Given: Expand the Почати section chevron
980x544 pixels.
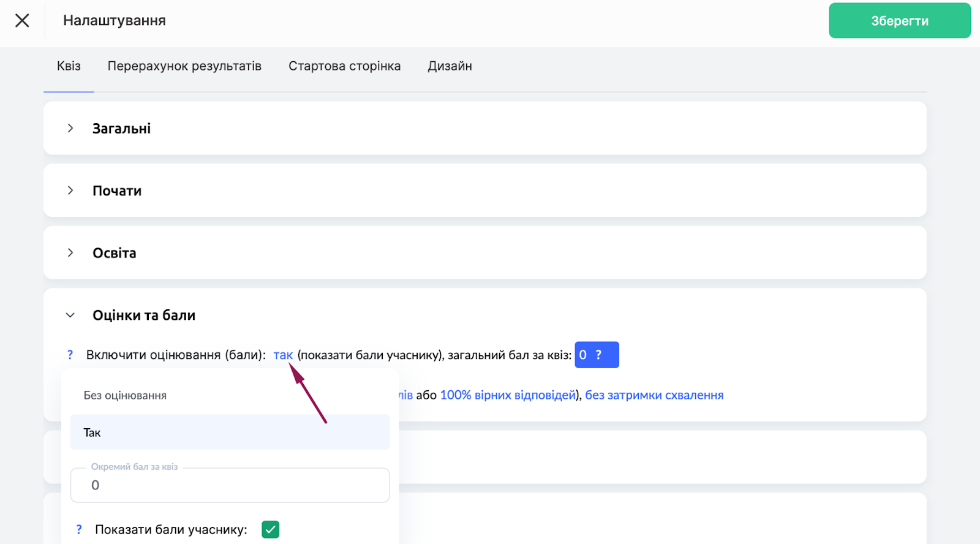Looking at the screenshot, I should click(70, 191).
